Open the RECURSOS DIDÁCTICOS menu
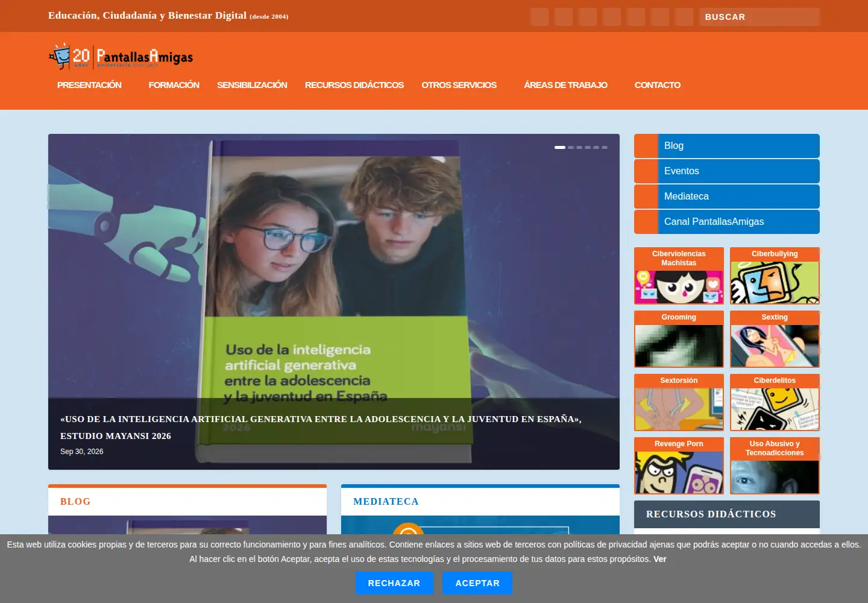This screenshot has height=603, width=868. click(354, 85)
